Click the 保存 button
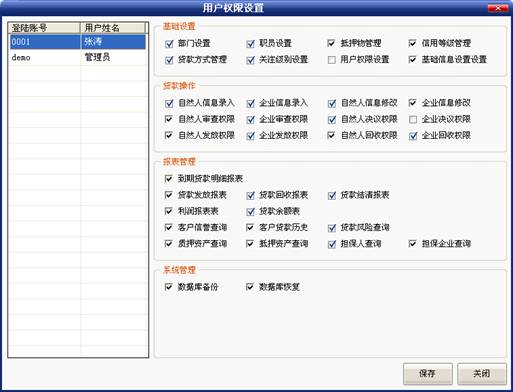This screenshot has width=513, height=392. pyautogui.click(x=428, y=373)
